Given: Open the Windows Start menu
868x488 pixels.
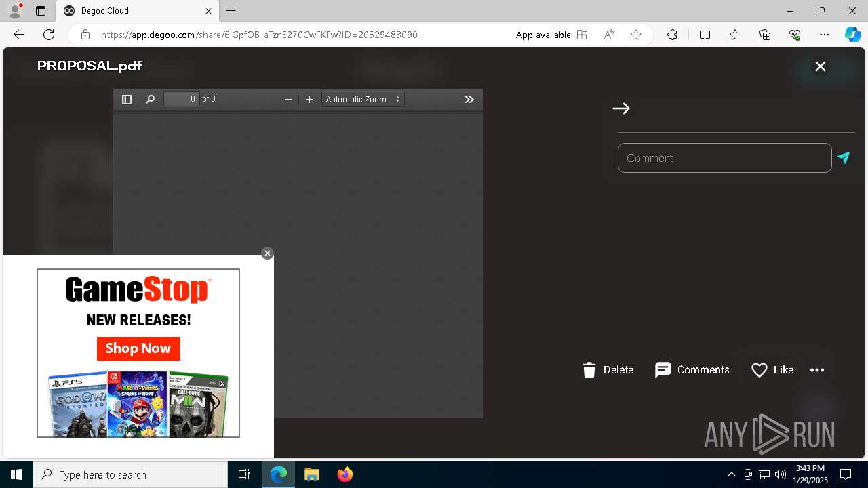Looking at the screenshot, I should click(16, 474).
